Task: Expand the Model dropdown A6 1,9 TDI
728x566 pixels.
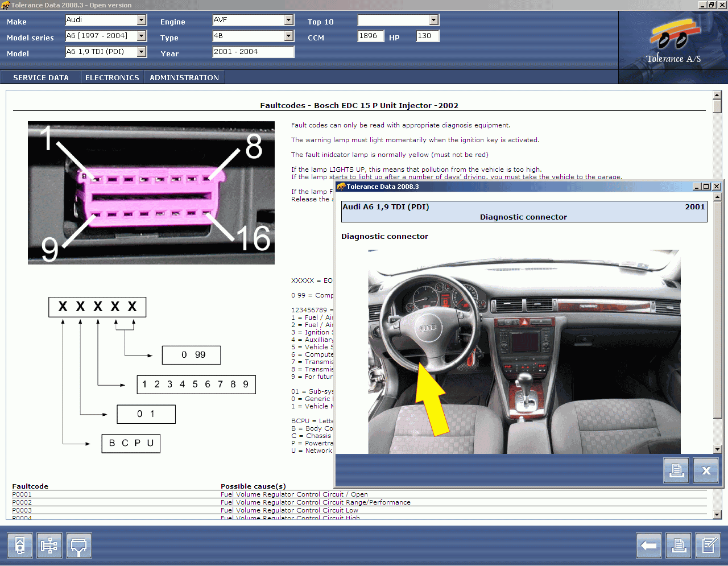Action: 142,52
